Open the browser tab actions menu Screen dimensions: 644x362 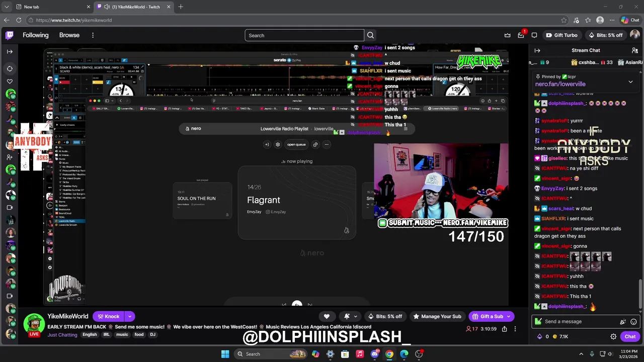pyautogui.click(x=7, y=7)
